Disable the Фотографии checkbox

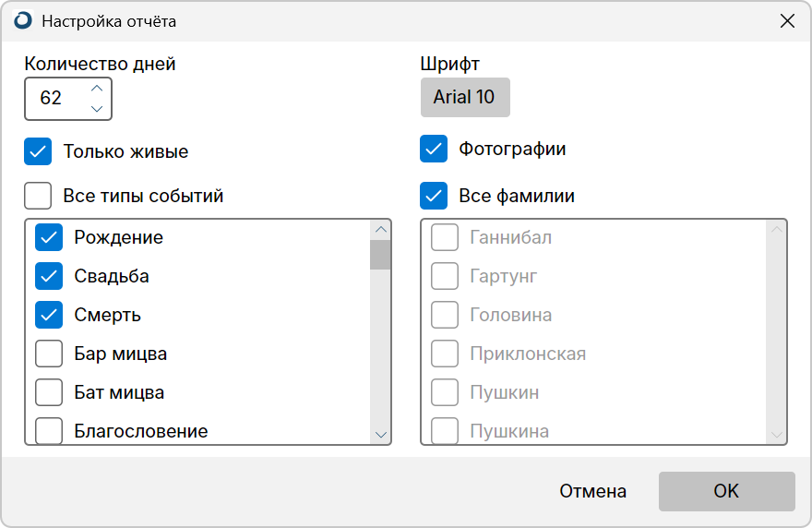434,149
